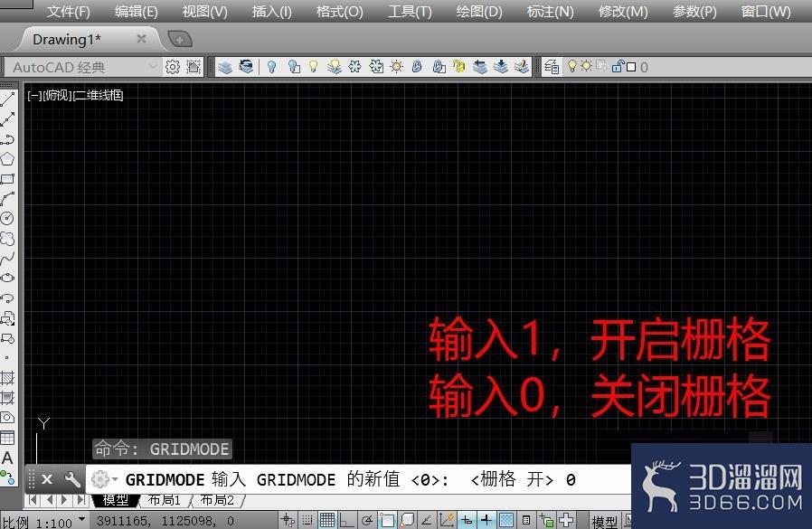
Task: Open the 文件(F) menu
Action: coord(69,12)
